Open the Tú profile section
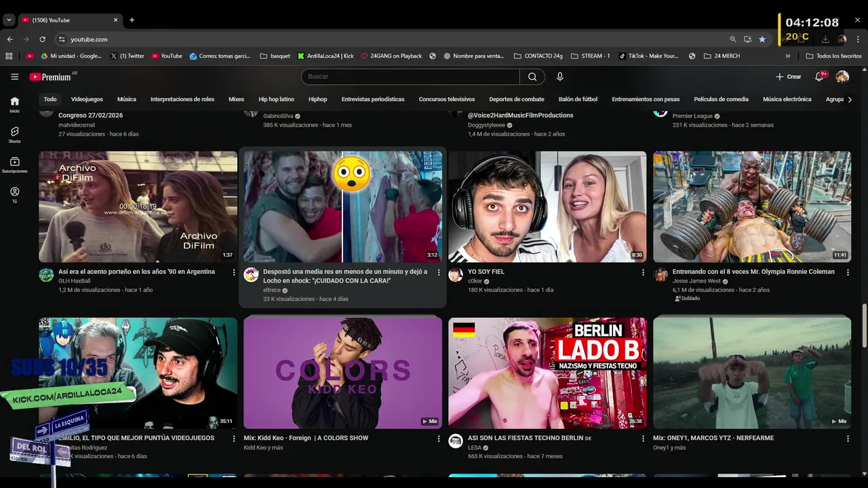 14,196
